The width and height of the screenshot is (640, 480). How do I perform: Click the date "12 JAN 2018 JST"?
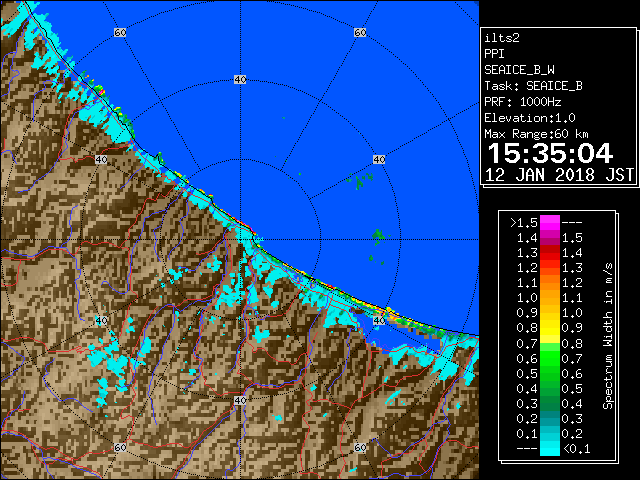pos(559,175)
